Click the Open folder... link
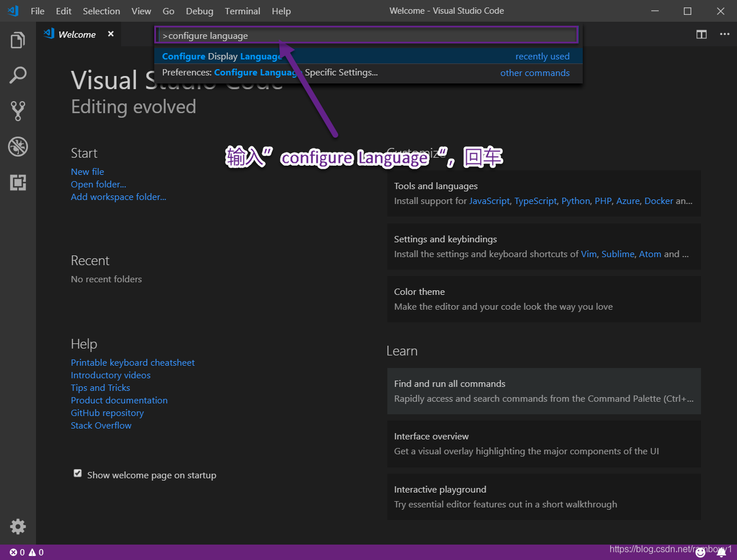The height and width of the screenshot is (560, 737). tap(98, 184)
